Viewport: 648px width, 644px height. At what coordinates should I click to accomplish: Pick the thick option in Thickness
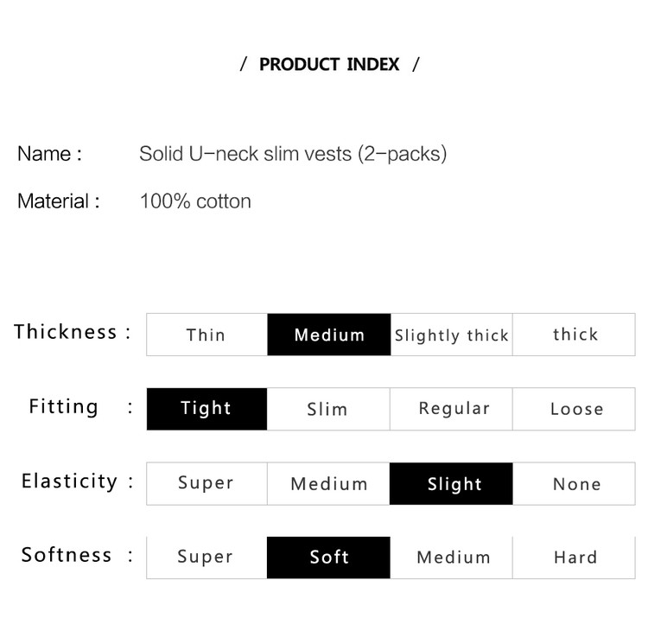point(574,335)
